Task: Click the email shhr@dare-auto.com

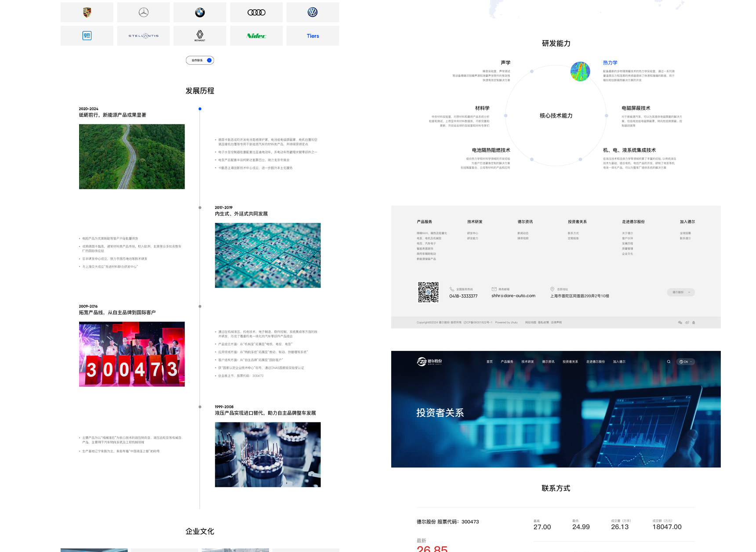Action: (513, 296)
